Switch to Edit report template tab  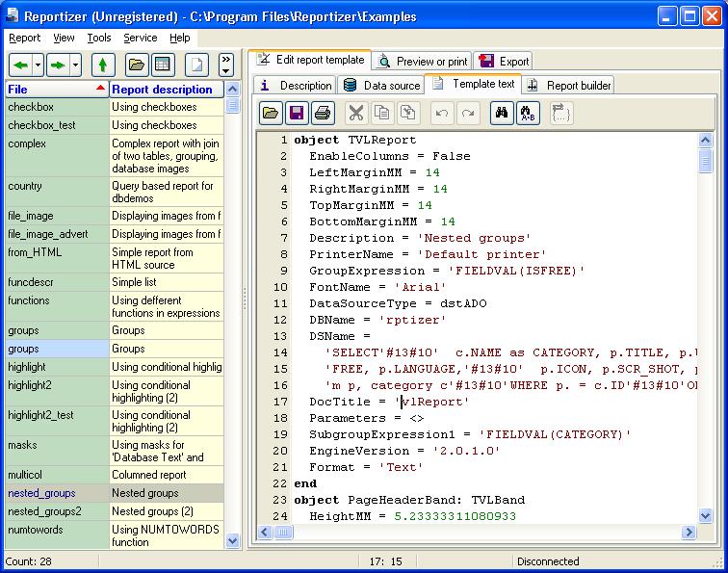point(310,60)
